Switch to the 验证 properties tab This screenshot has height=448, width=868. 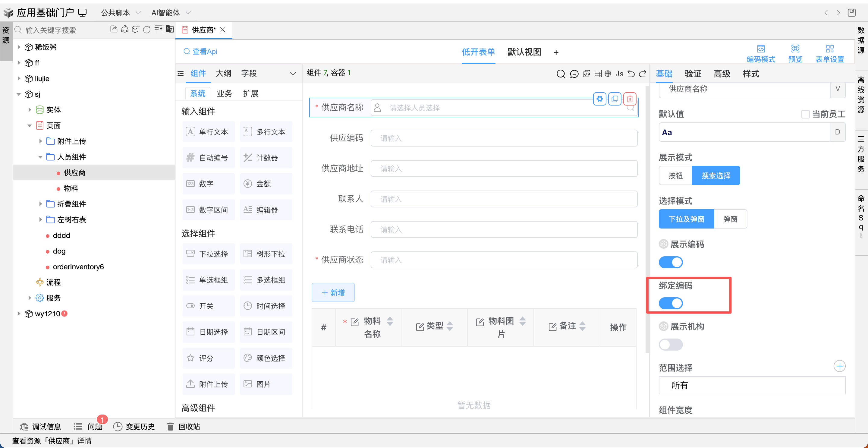pos(693,74)
